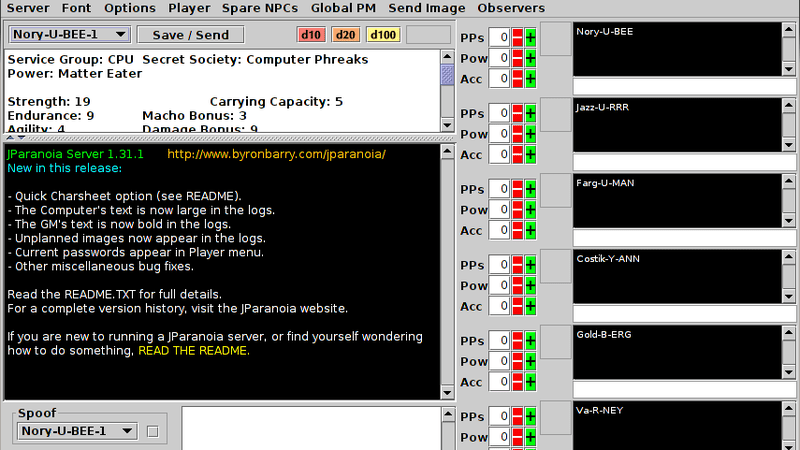Increase Jazz-U-RRR Pow with the green plus

[531, 134]
